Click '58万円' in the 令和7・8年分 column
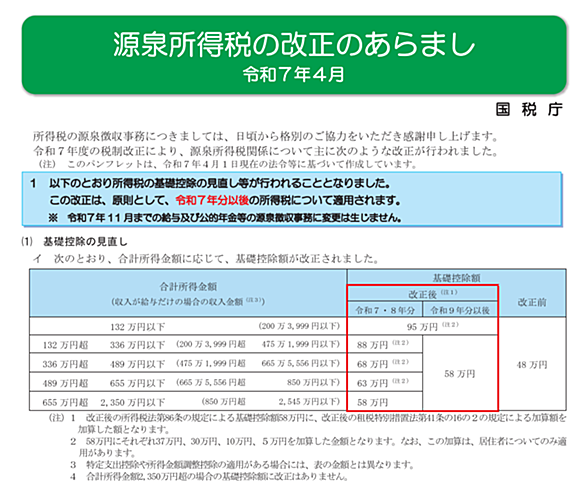Viewport: 586px width, 481px height. pyautogui.click(x=372, y=403)
